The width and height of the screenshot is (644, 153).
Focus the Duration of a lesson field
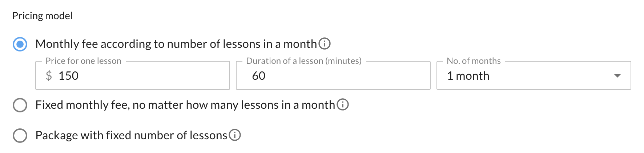pos(333,75)
